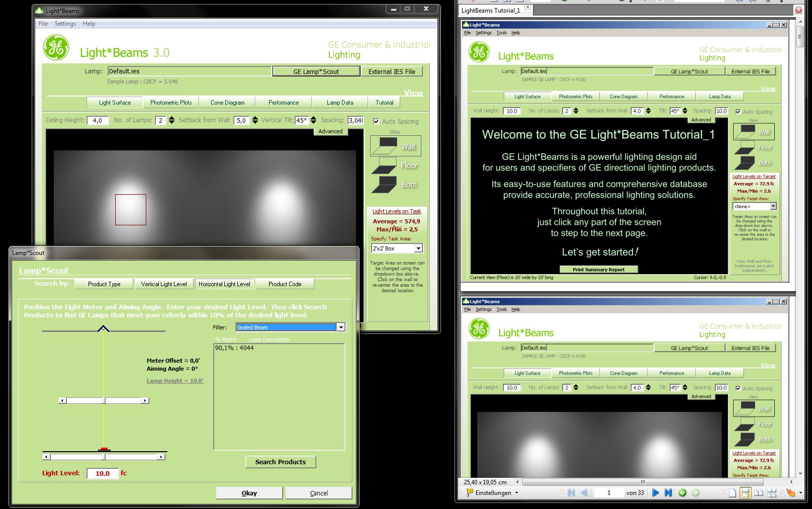
Task: Open the File menu in Light*Beams 3.0
Action: 43,24
